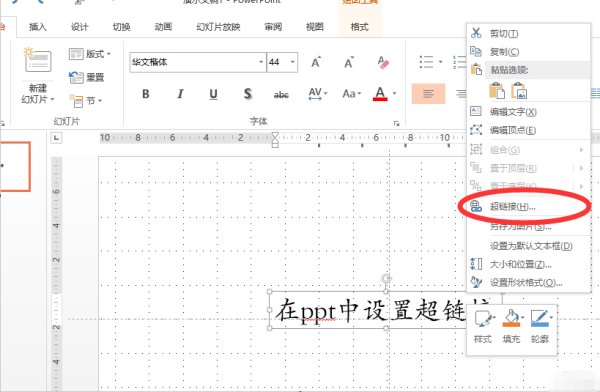The height and width of the screenshot is (392, 600).
Task: Open the Animations (动画) ribbon tab
Action: (163, 27)
